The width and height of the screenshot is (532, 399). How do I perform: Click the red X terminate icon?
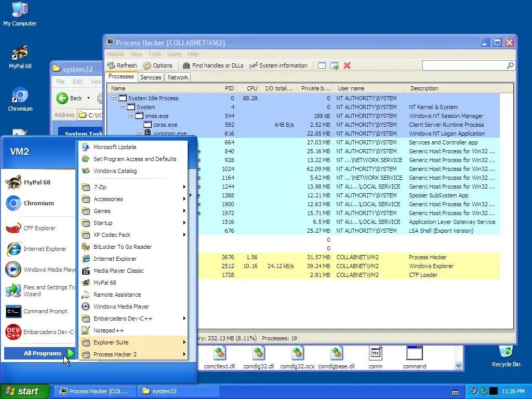[x=347, y=65]
